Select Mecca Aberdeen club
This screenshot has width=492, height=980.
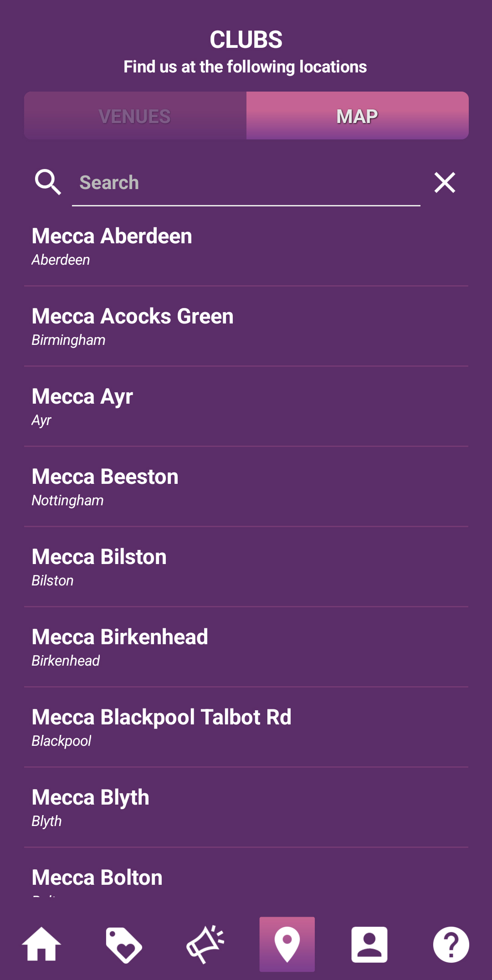[246, 246]
